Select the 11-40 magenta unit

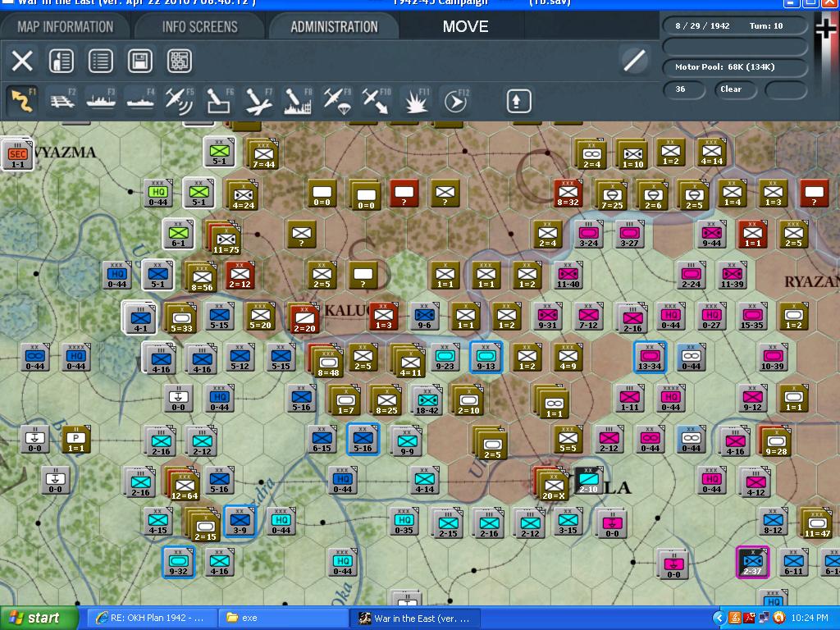coord(568,276)
